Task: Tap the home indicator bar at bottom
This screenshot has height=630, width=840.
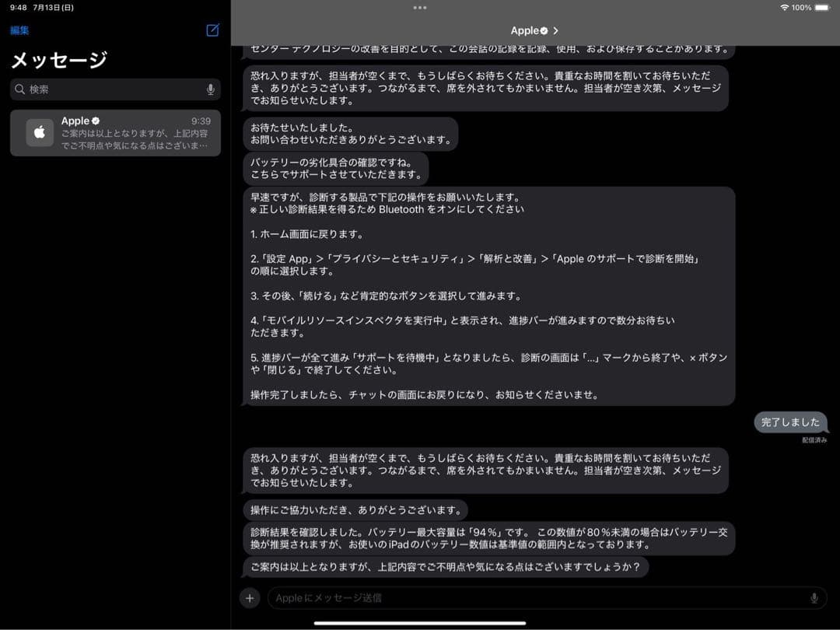Action: coord(420,622)
